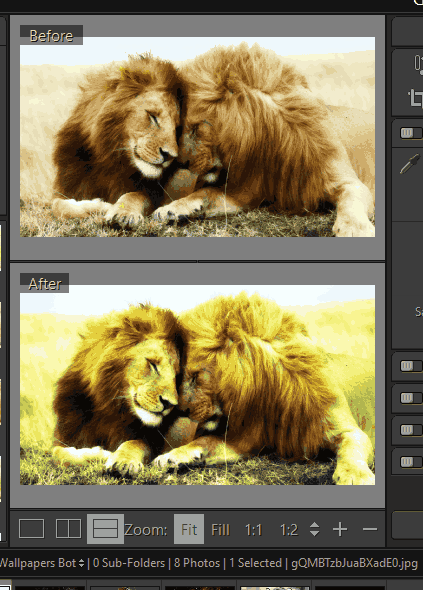
Task: Select top-bottom split view layout
Action: click(x=105, y=529)
